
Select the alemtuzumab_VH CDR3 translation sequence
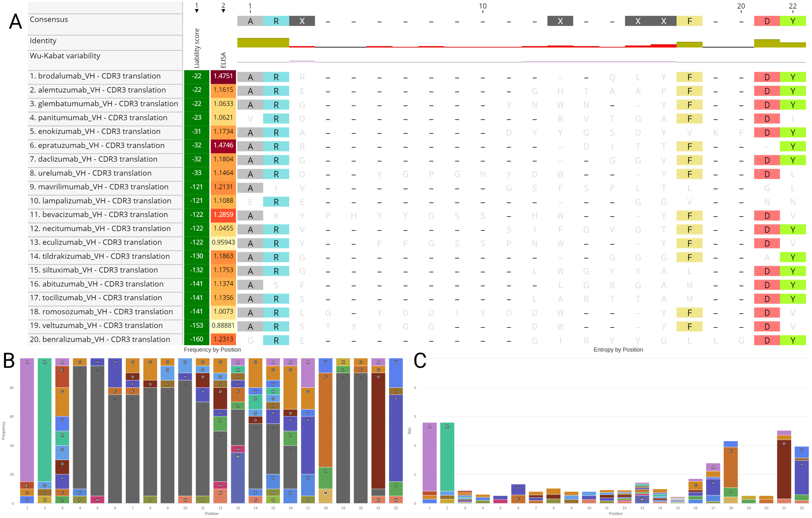(x=98, y=90)
